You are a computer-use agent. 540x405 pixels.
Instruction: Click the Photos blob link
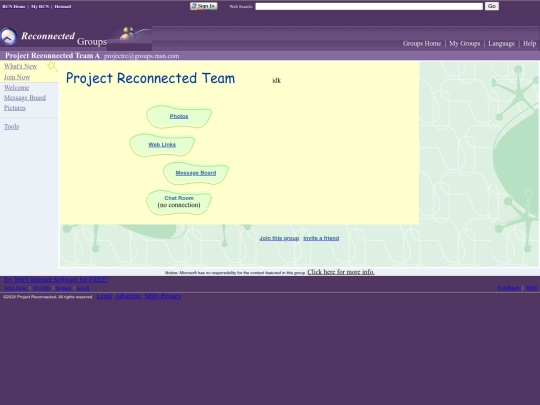[x=179, y=116]
